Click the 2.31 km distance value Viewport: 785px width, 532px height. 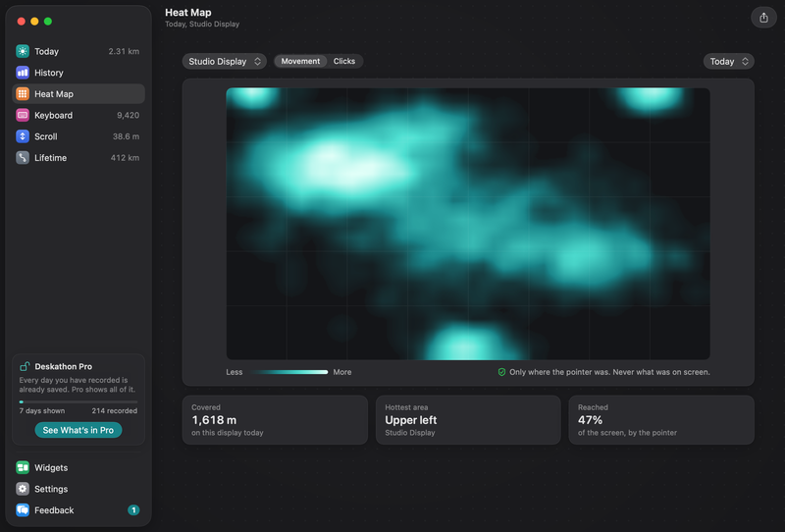(x=124, y=51)
